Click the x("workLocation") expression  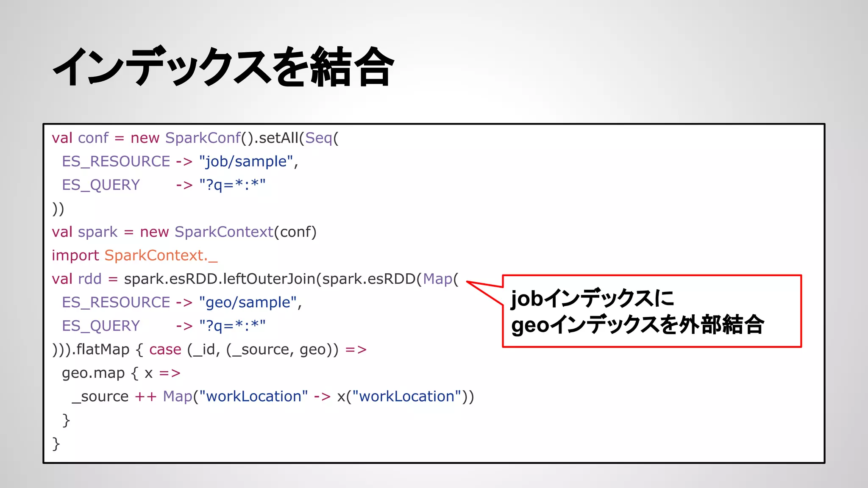click(401, 396)
